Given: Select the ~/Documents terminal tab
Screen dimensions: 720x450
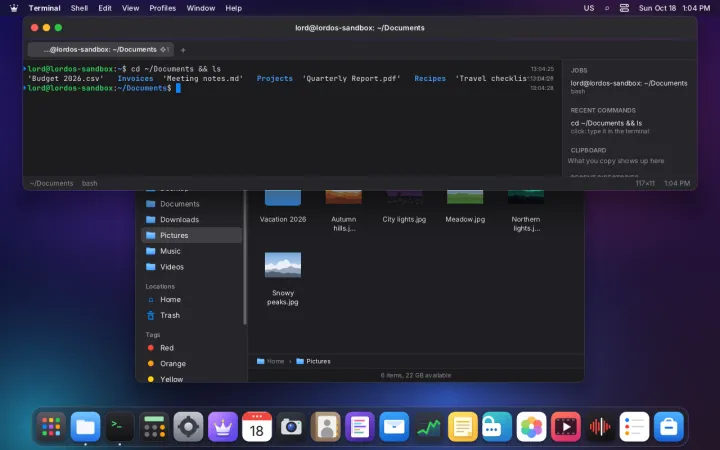Looking at the screenshot, I should 101,50.
